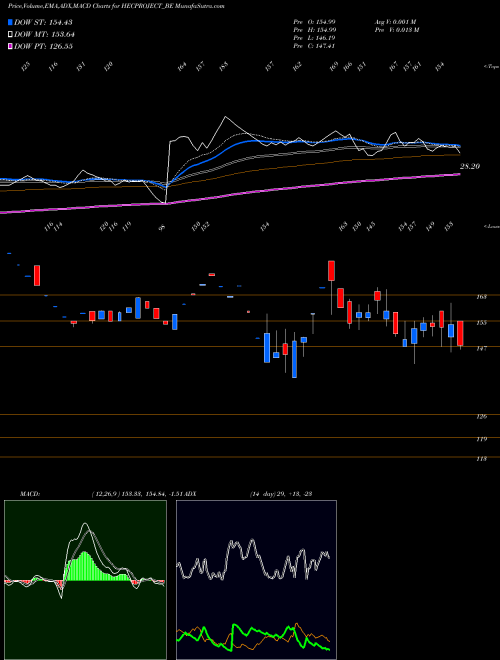Click the 163 price level label
The height and width of the screenshot is (660, 500).
click(x=481, y=297)
